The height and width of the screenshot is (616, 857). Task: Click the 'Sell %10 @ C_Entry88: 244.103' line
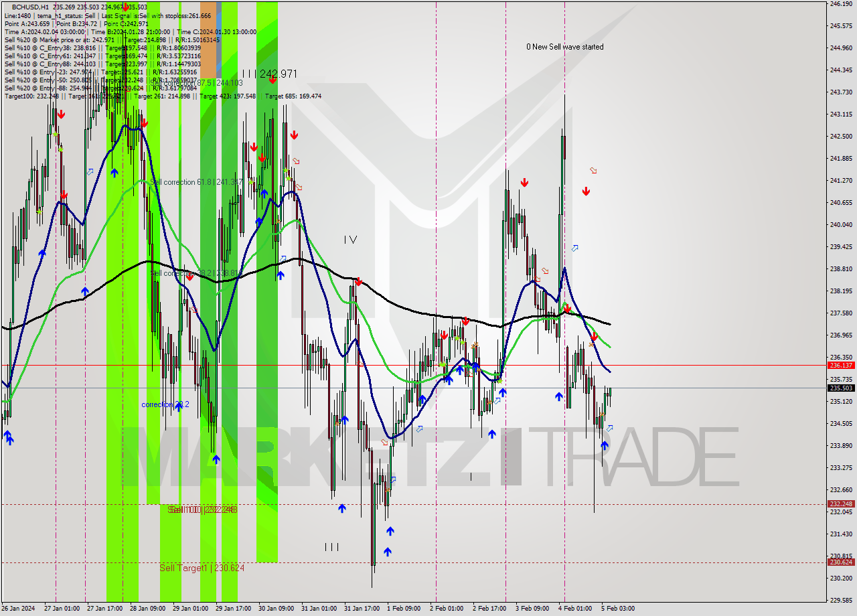[102, 64]
